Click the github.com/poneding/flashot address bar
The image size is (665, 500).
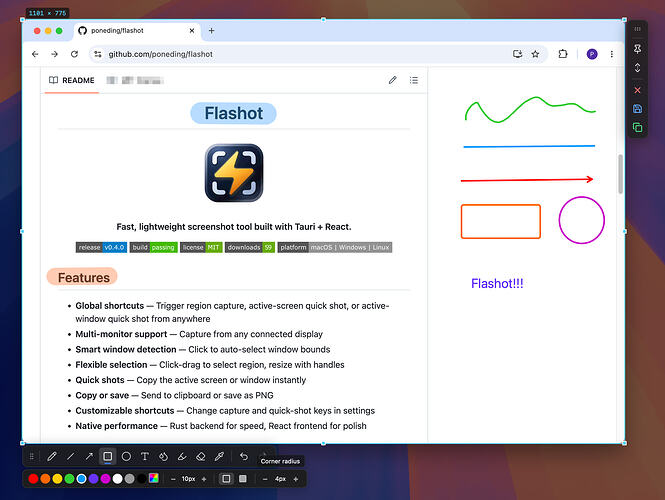pos(318,54)
